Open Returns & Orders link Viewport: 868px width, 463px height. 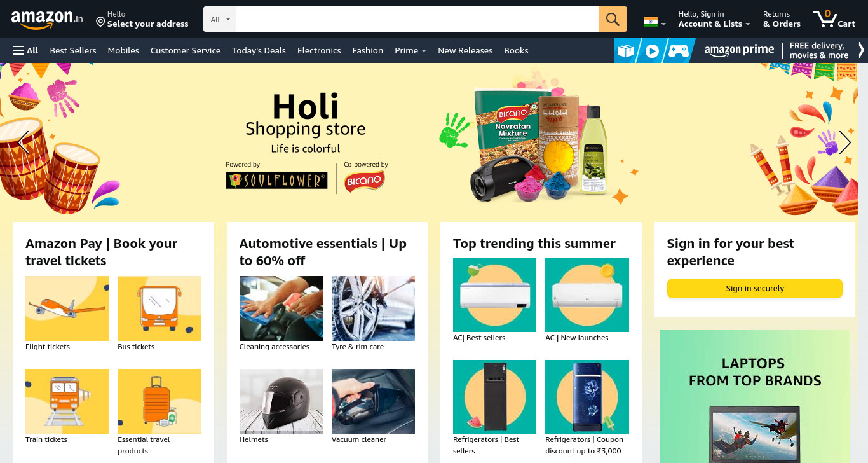tap(782, 19)
